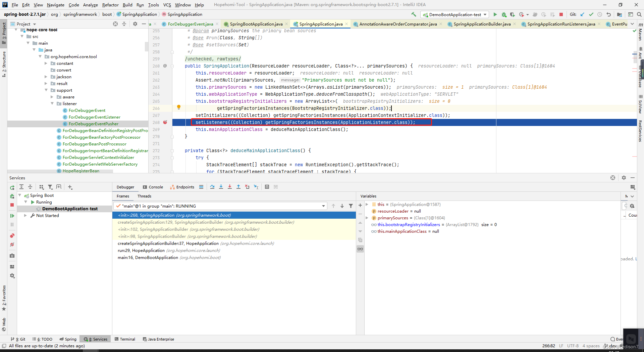The width and height of the screenshot is (644, 352).
Task: Rerun the service with the green rerun icon
Action: pos(12,187)
